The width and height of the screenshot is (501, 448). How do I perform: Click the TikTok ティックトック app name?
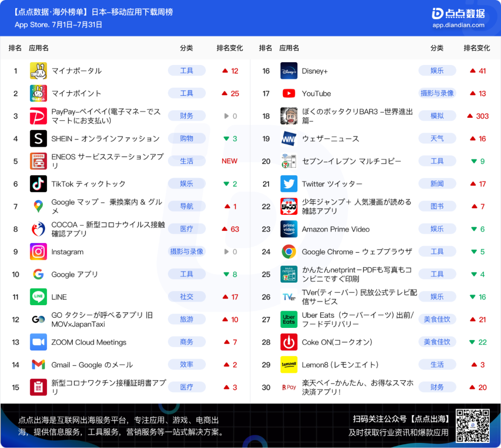89,184
